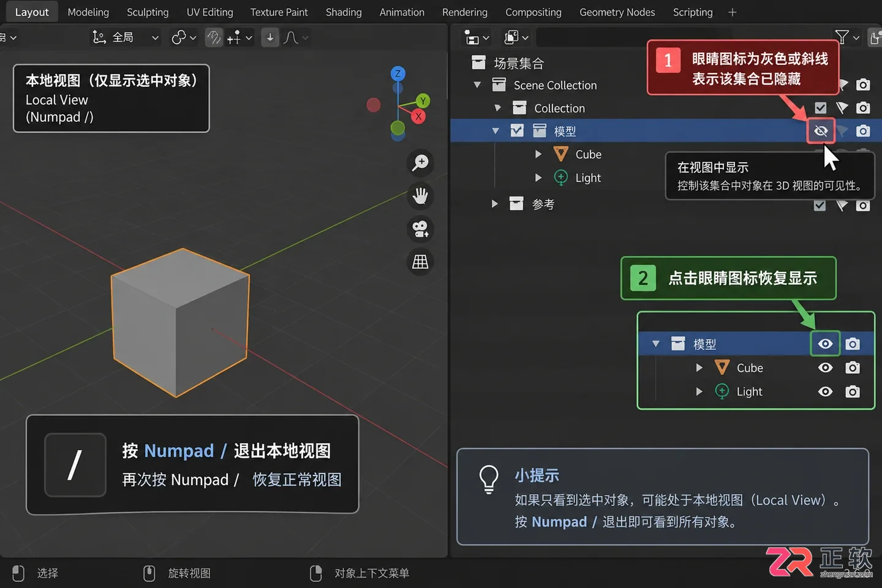
Task: Toggle the magnet Snap button in viewport header
Action: pos(213,38)
